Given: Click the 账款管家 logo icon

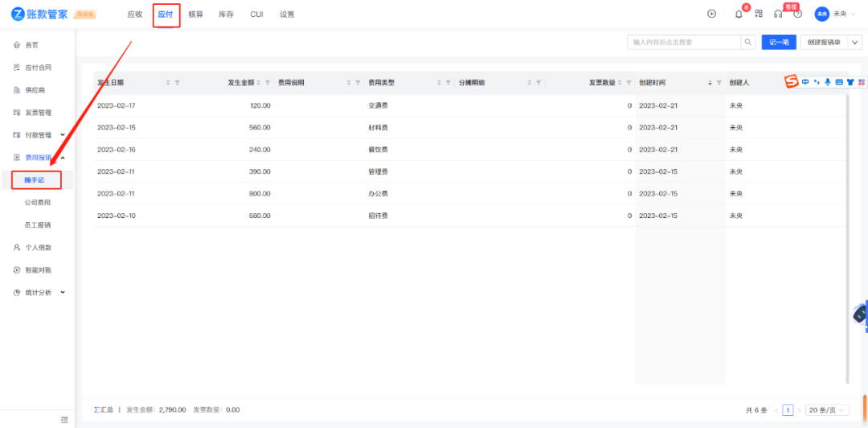Looking at the screenshot, I should [x=18, y=14].
